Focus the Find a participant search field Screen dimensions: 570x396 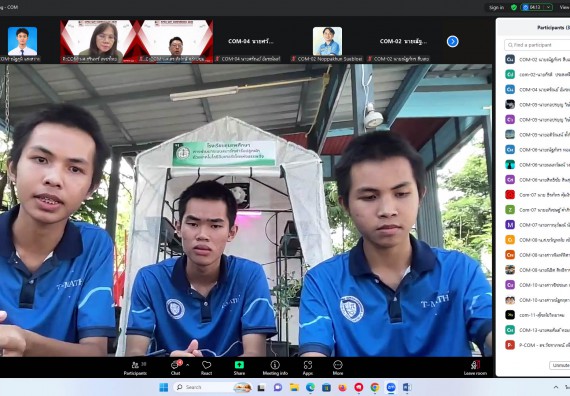point(538,45)
